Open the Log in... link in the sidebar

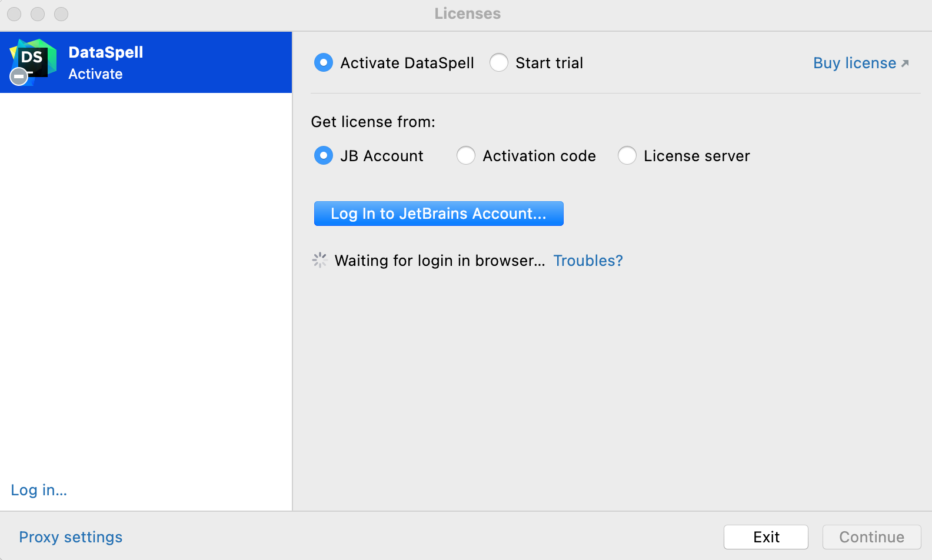pyautogui.click(x=39, y=490)
